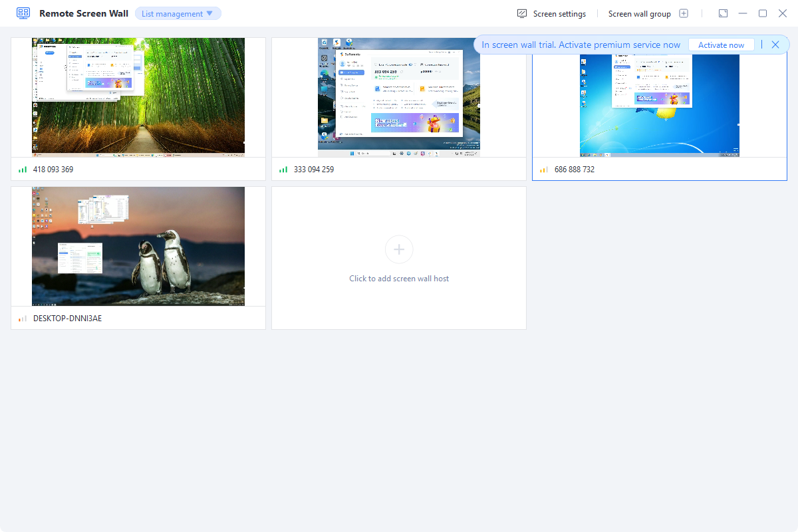This screenshot has height=532, width=798.
Task: Click the plus icon in the add host card
Action: [x=398, y=249]
